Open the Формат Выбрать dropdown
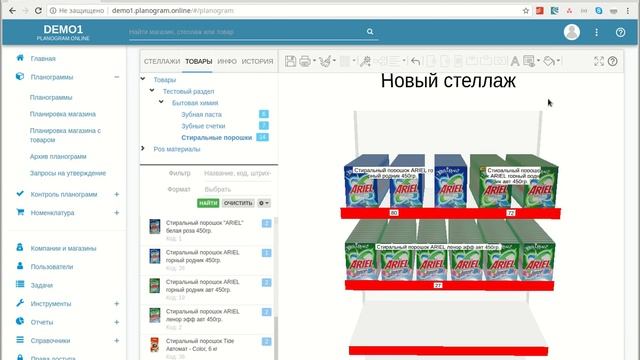 click(237, 189)
